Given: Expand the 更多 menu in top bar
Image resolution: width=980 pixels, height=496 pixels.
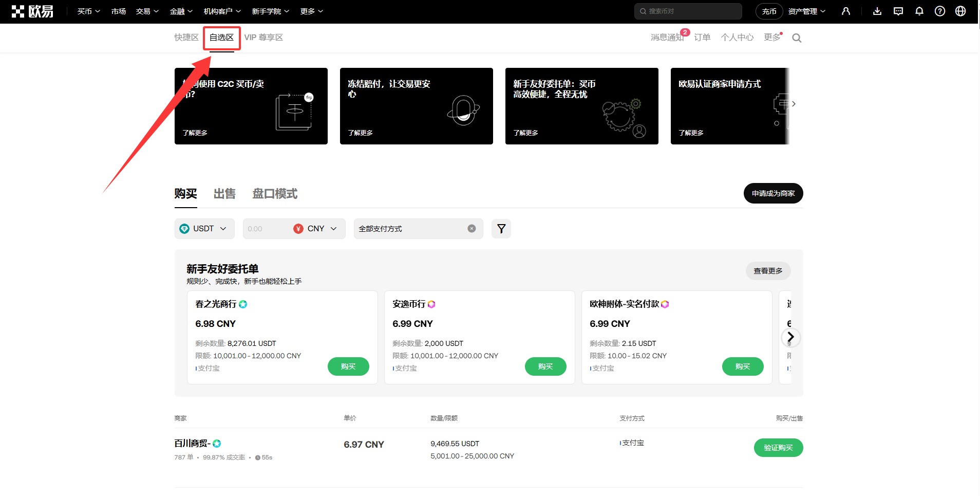Looking at the screenshot, I should pyautogui.click(x=312, y=11).
